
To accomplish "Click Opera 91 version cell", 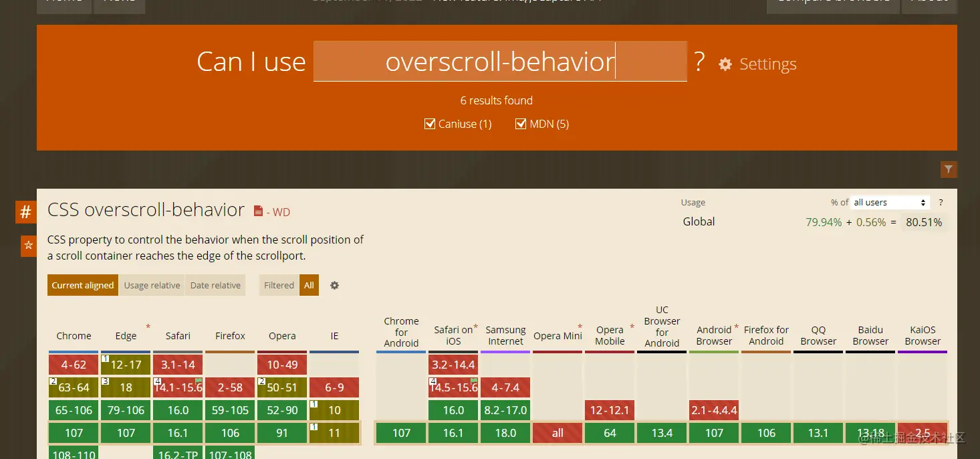I will tap(282, 433).
